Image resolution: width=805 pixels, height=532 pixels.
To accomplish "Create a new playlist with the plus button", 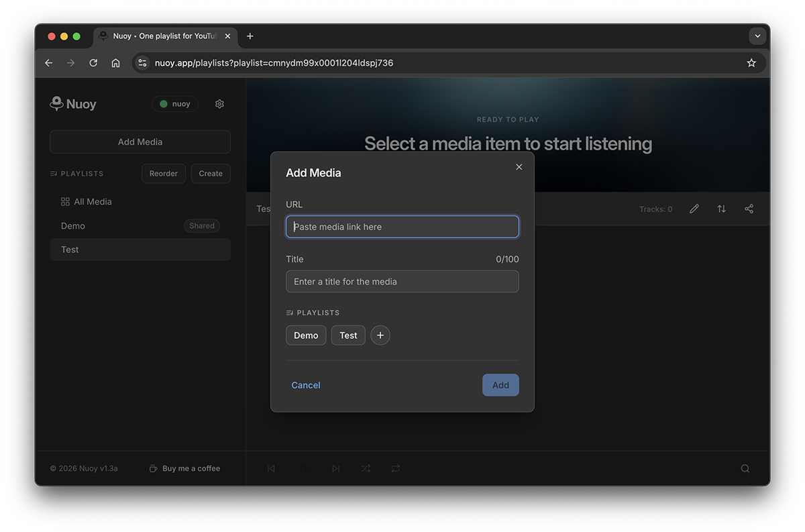I will coord(380,335).
